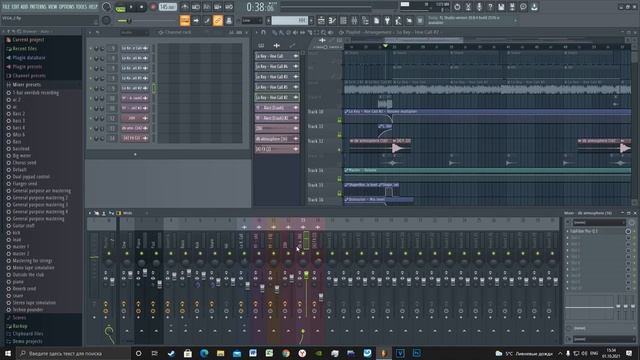Collapse the Mixer presets folder in Browser
The width and height of the screenshot is (640, 360).
26,84
